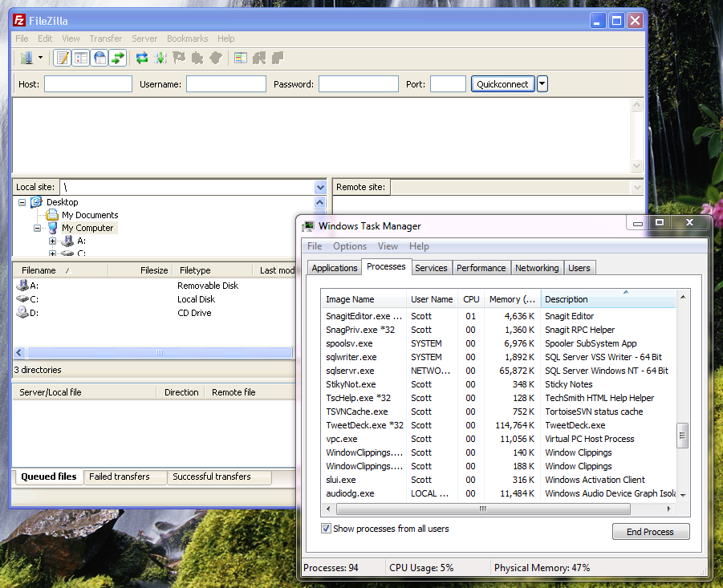Click the synchronized browsing toolbar icon
The image size is (723, 588).
point(278,58)
